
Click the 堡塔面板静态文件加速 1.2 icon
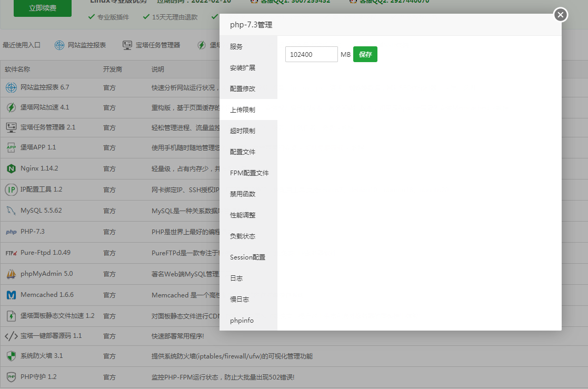tap(11, 316)
